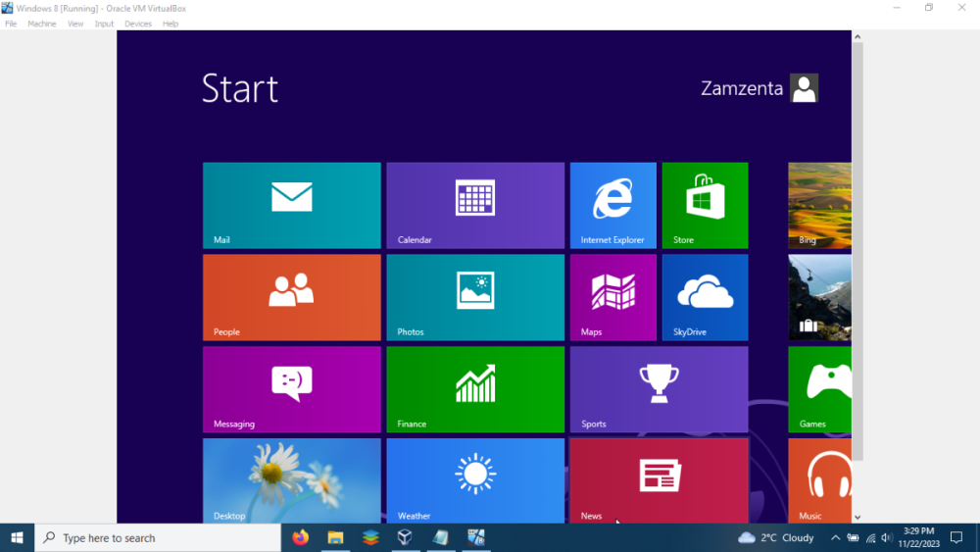
Task: Open Firefox from the taskbar
Action: (301, 537)
